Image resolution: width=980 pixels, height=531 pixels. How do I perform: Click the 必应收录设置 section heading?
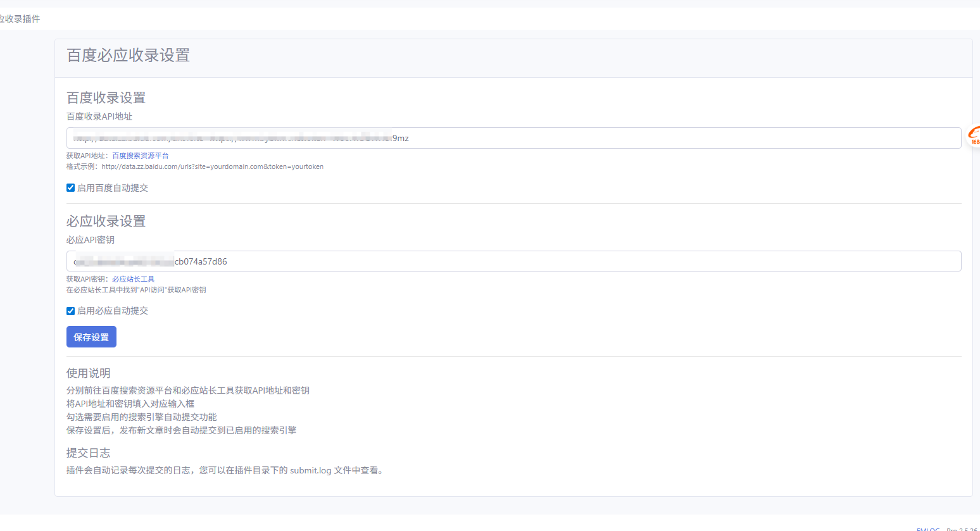pyautogui.click(x=106, y=222)
